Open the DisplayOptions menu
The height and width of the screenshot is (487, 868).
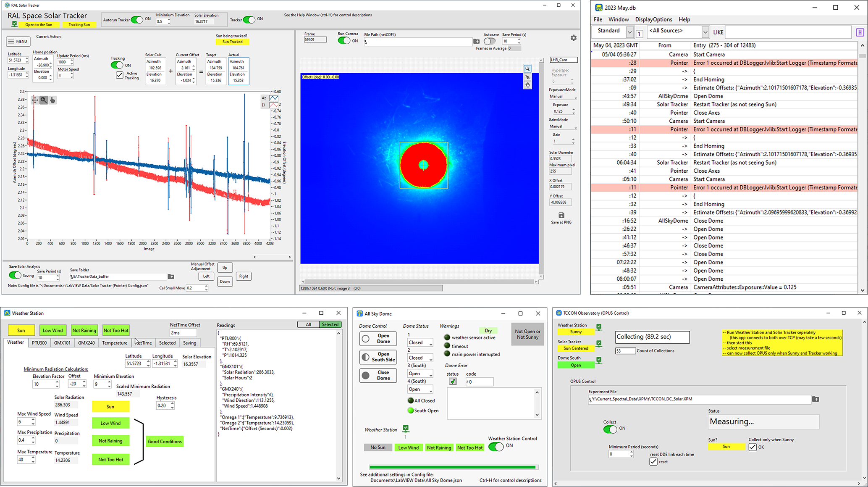(x=653, y=19)
